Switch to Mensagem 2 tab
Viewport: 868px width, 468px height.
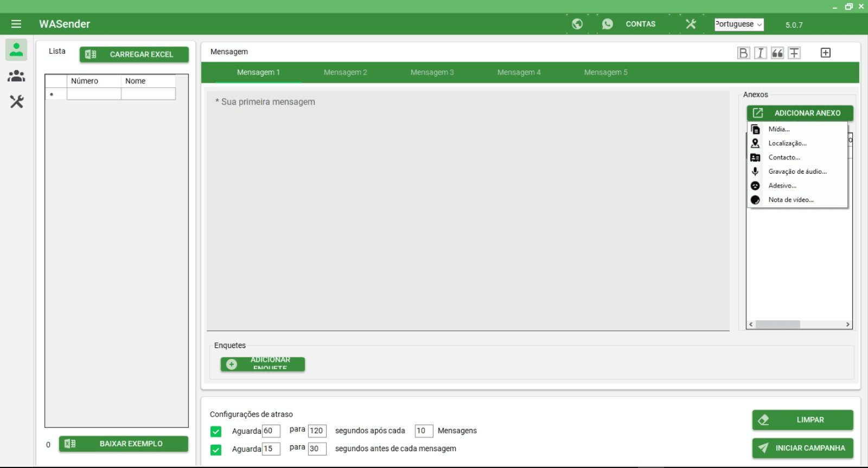pyautogui.click(x=345, y=72)
